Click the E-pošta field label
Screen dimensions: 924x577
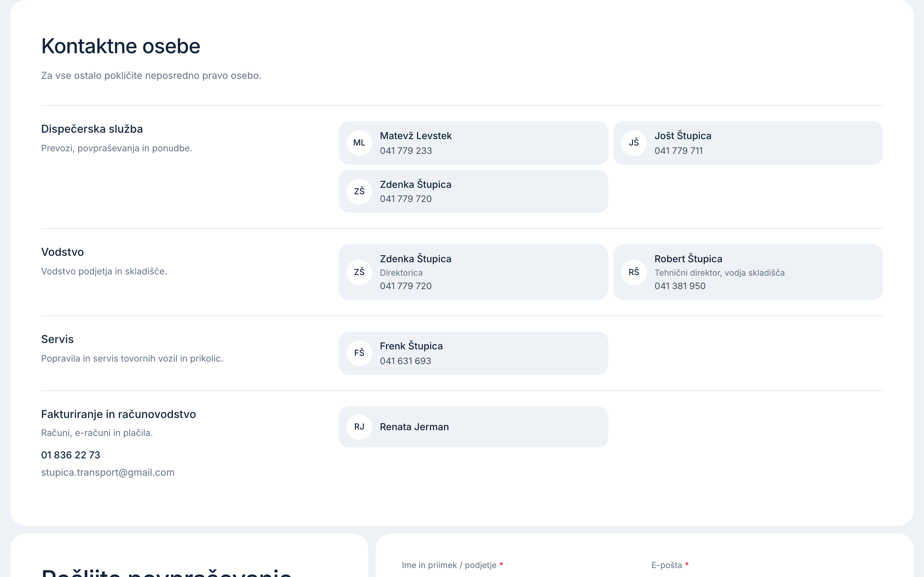[x=666, y=565]
